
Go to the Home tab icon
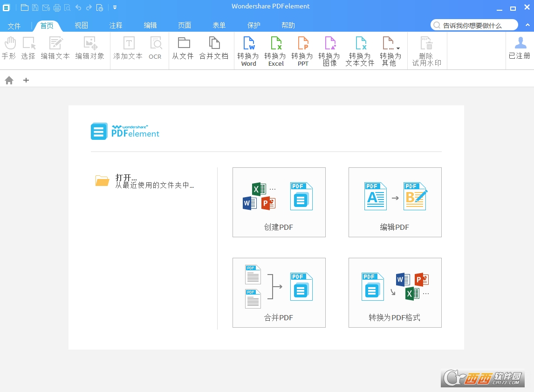point(9,80)
